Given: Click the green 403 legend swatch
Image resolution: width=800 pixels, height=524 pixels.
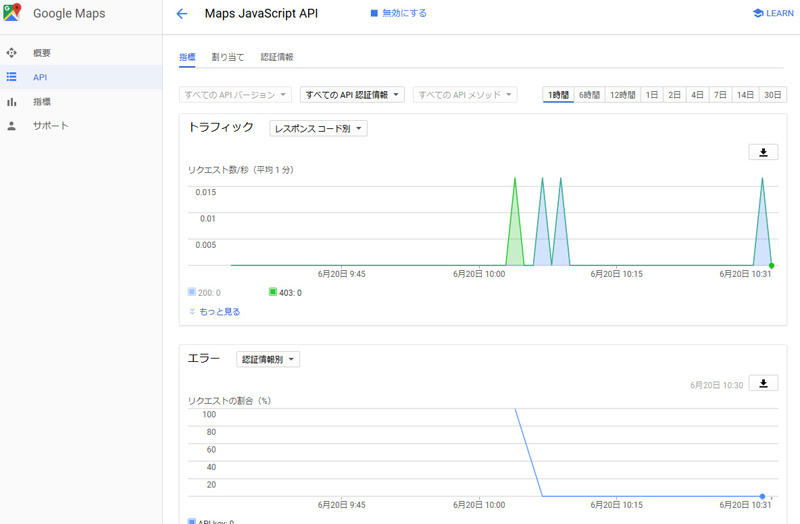Looking at the screenshot, I should point(273,292).
